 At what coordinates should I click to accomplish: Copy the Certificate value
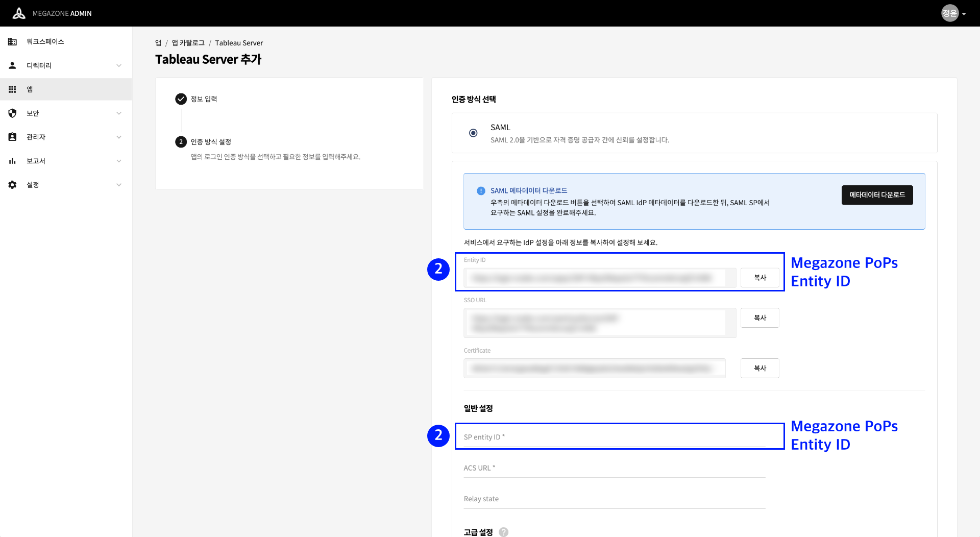tap(759, 368)
